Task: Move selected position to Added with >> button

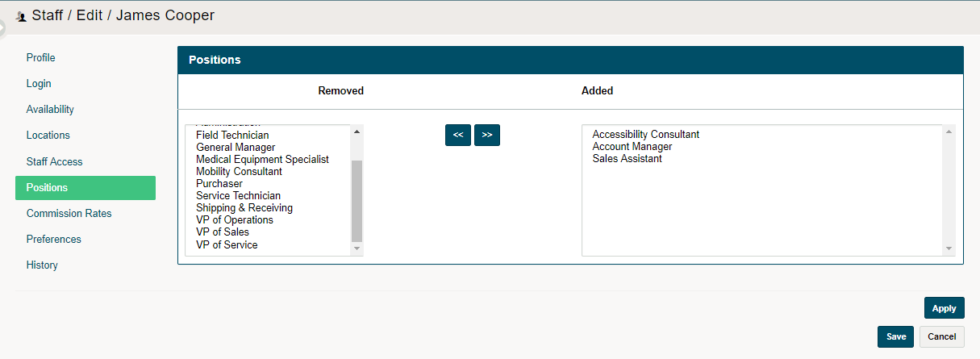Action: coord(487,136)
